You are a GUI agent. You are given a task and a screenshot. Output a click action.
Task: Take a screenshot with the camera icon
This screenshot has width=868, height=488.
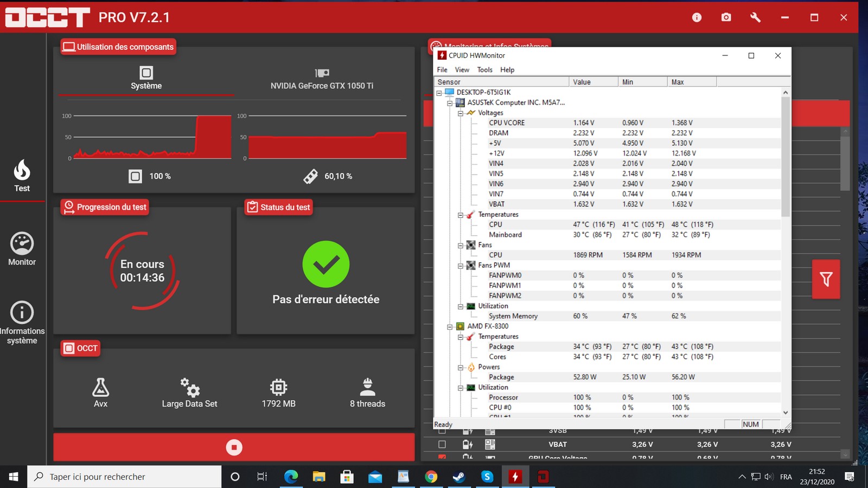click(726, 17)
